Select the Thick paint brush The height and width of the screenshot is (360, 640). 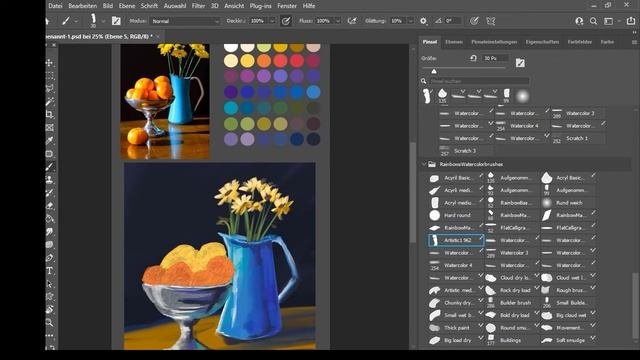point(456,328)
